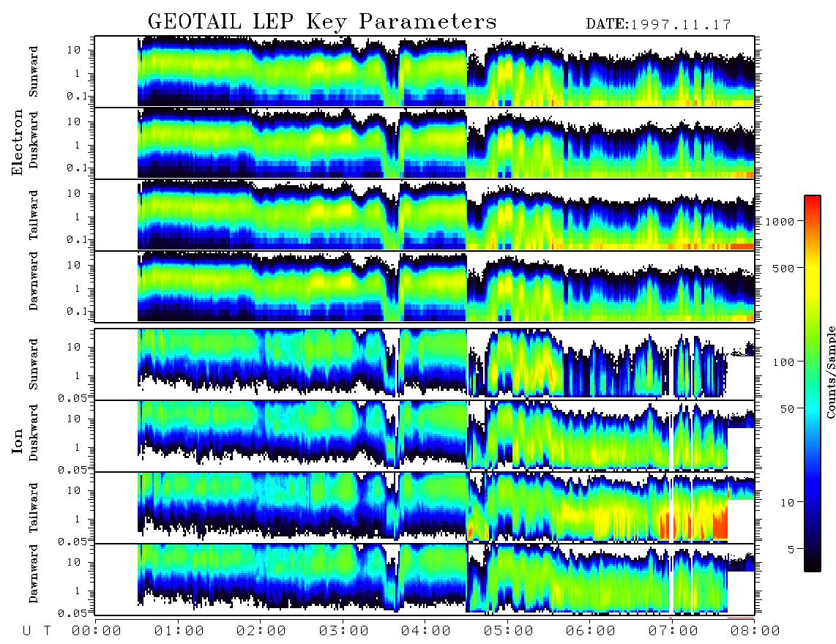Click the 04:00 time tick label
Screen dimensions: 836x644
pos(426,631)
